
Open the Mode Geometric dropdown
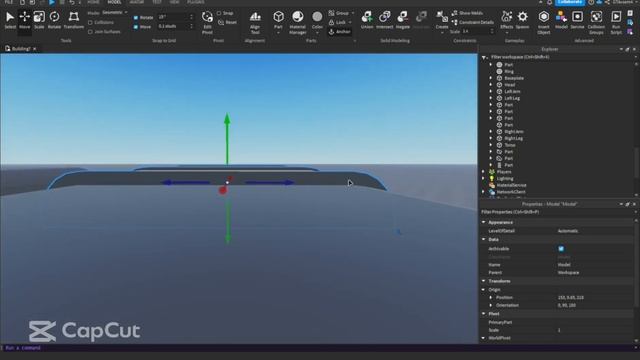click(115, 13)
